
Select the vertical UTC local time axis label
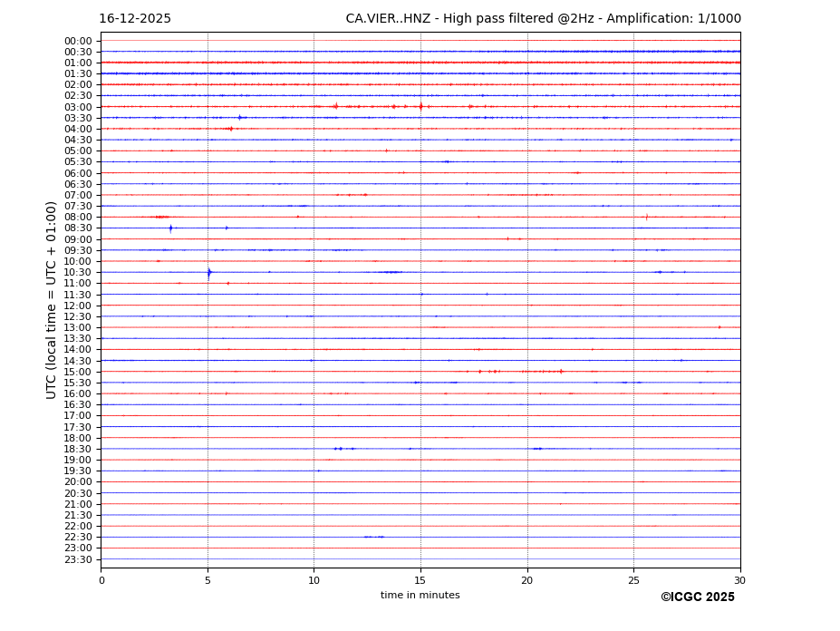pyautogui.click(x=52, y=299)
